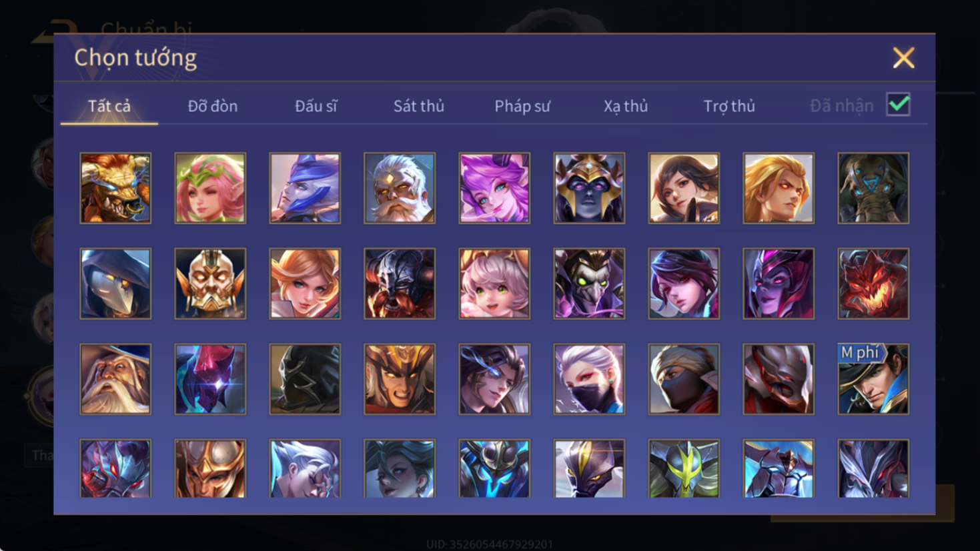Choose the white-bearded old man hero
The image size is (980, 551).
400,188
